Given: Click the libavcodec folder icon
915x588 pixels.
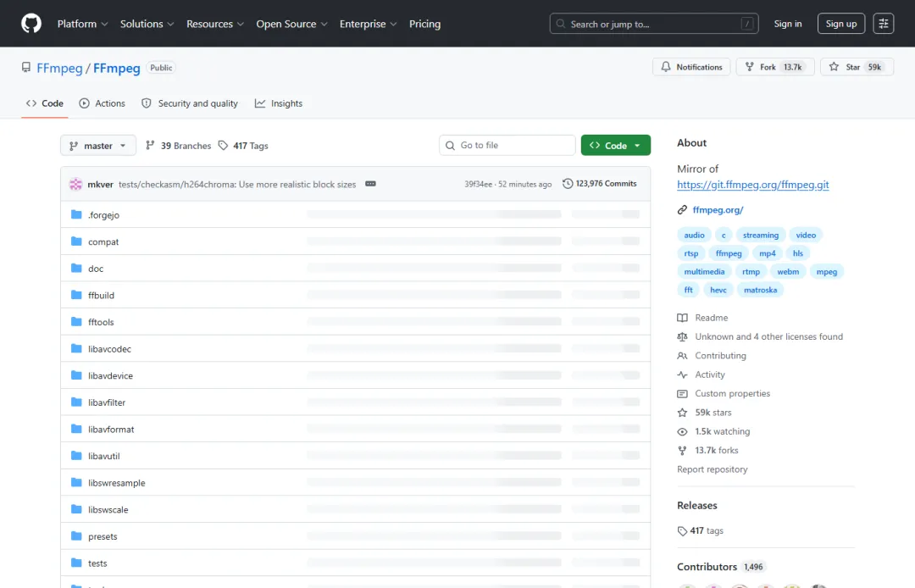Looking at the screenshot, I should tap(76, 349).
